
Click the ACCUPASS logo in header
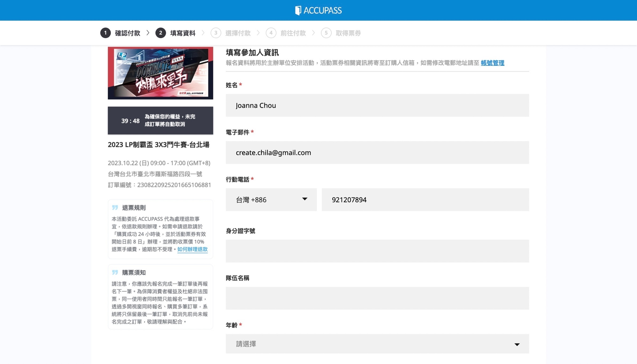coord(318,11)
